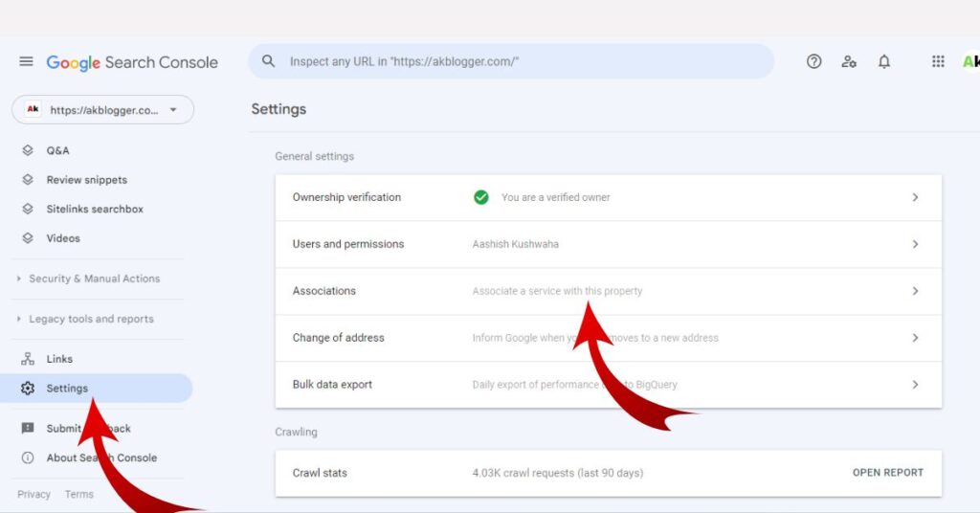
Task: Click the account avatar at top right
Action: pos(970,61)
